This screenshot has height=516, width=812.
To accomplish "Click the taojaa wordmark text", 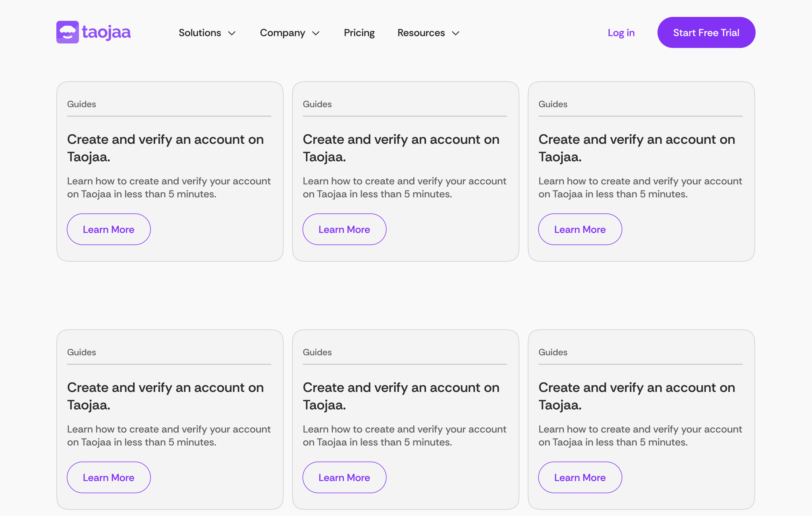I will point(106,32).
